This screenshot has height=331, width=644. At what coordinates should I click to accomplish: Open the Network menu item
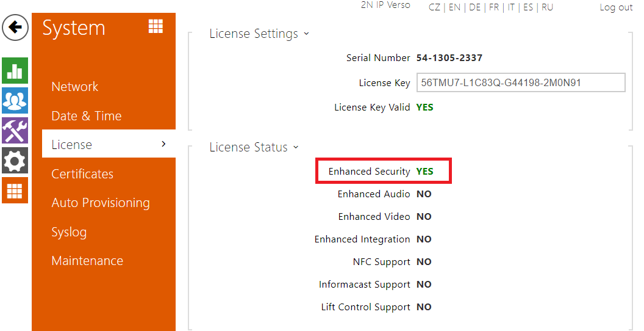pyautogui.click(x=75, y=87)
